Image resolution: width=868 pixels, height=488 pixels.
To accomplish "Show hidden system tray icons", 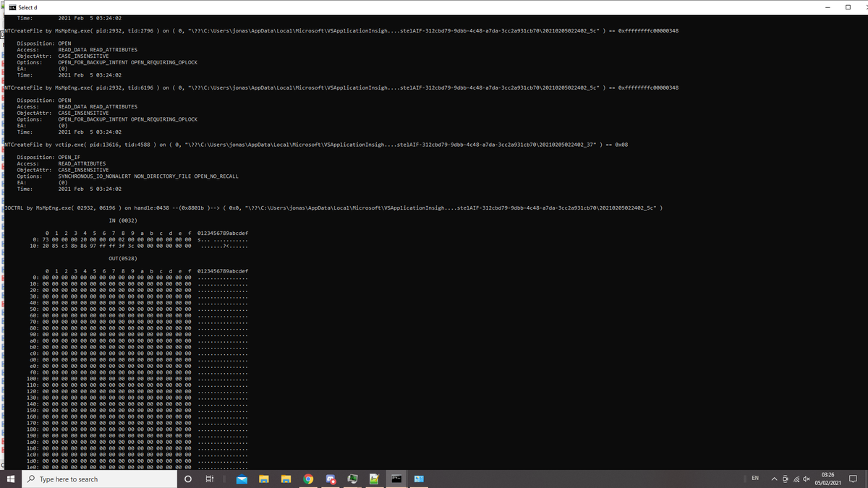I will [x=774, y=479].
